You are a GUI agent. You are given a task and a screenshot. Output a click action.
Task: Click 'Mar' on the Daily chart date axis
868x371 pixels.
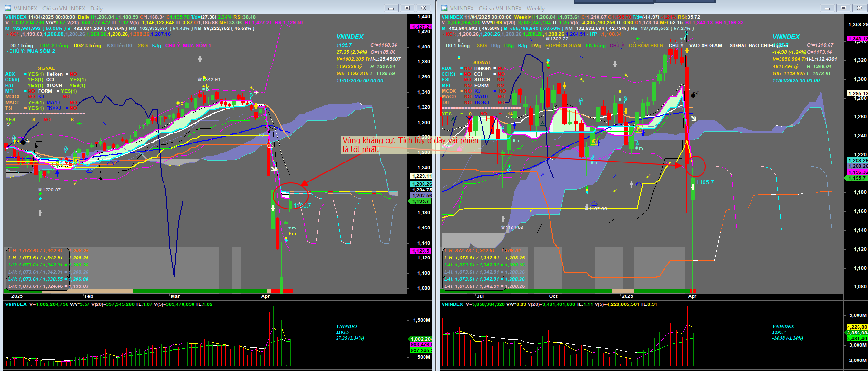tap(175, 296)
